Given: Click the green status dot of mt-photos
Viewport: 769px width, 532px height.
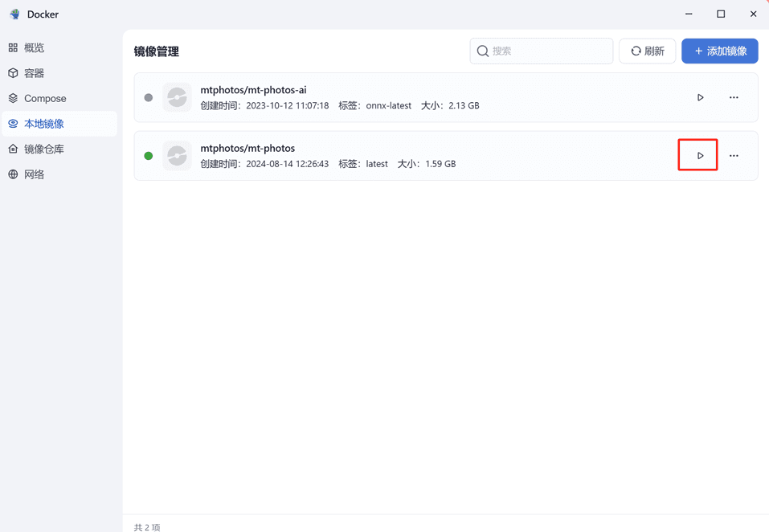Looking at the screenshot, I should pos(149,156).
